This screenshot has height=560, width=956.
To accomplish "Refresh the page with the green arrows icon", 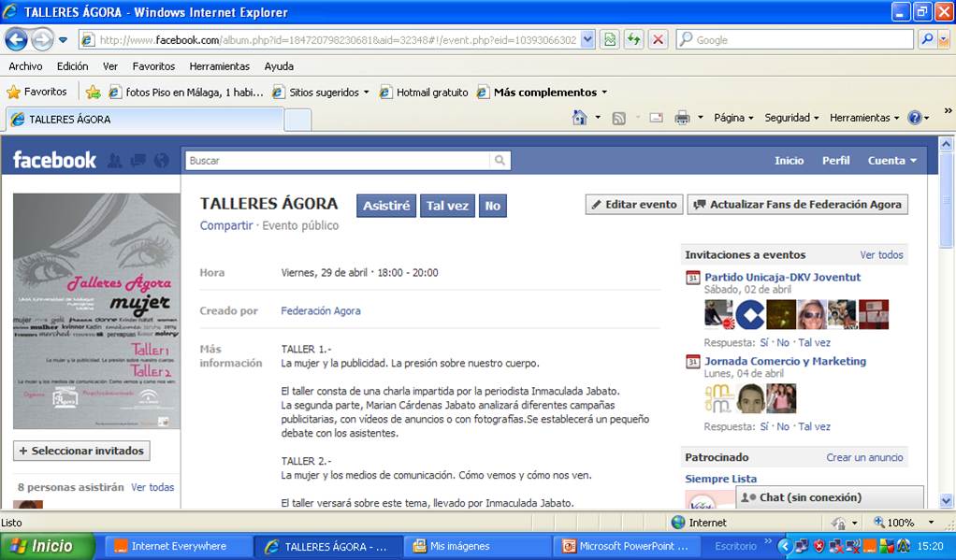I will click(x=634, y=40).
